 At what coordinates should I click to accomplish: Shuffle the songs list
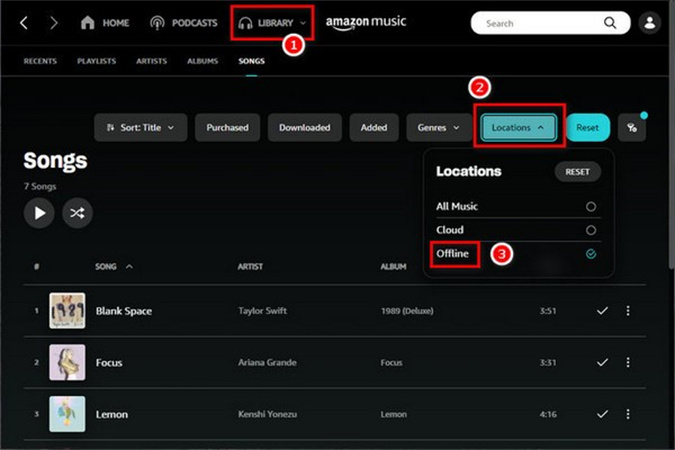(x=77, y=213)
